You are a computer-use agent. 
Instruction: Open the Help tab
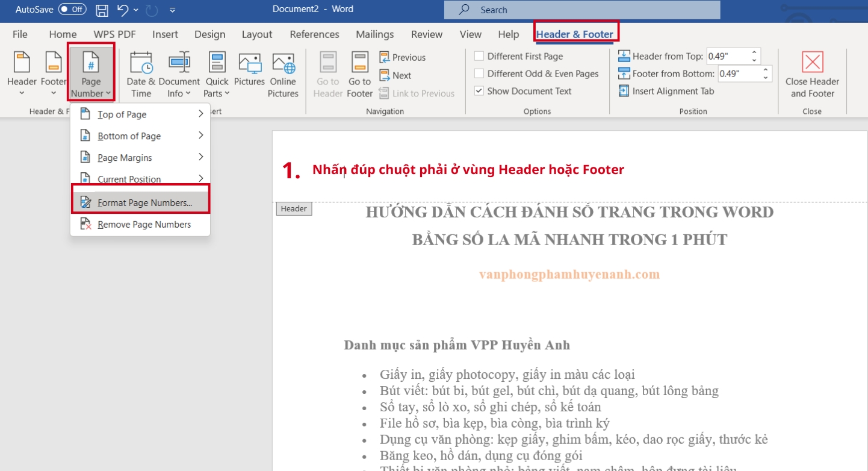click(x=509, y=34)
